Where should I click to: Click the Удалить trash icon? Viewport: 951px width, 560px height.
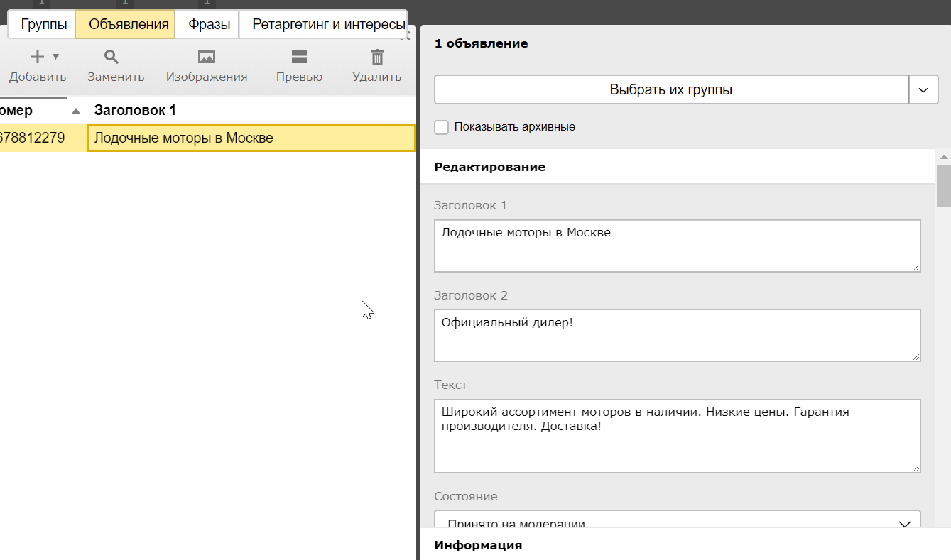click(x=377, y=57)
